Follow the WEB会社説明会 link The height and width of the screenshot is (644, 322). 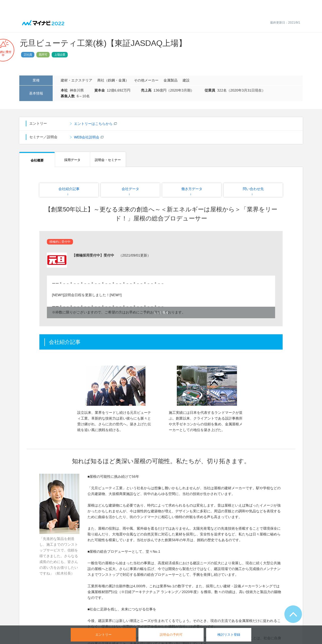click(x=87, y=137)
